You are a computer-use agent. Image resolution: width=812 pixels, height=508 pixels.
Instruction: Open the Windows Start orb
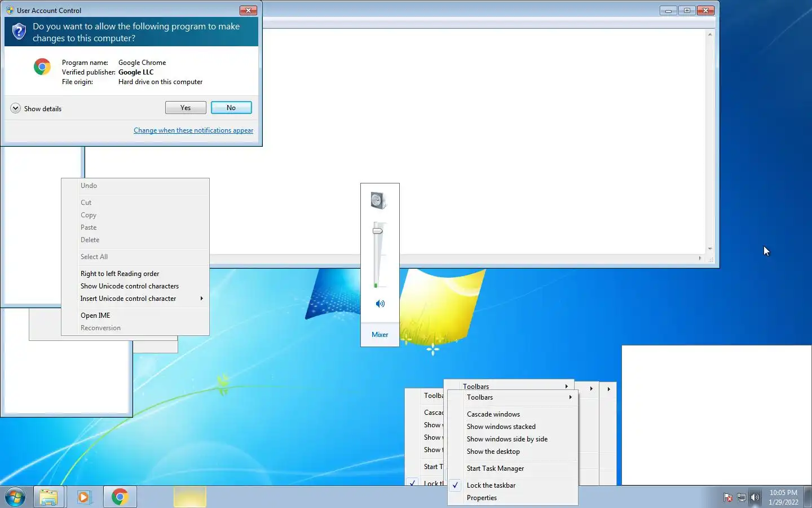(15, 497)
